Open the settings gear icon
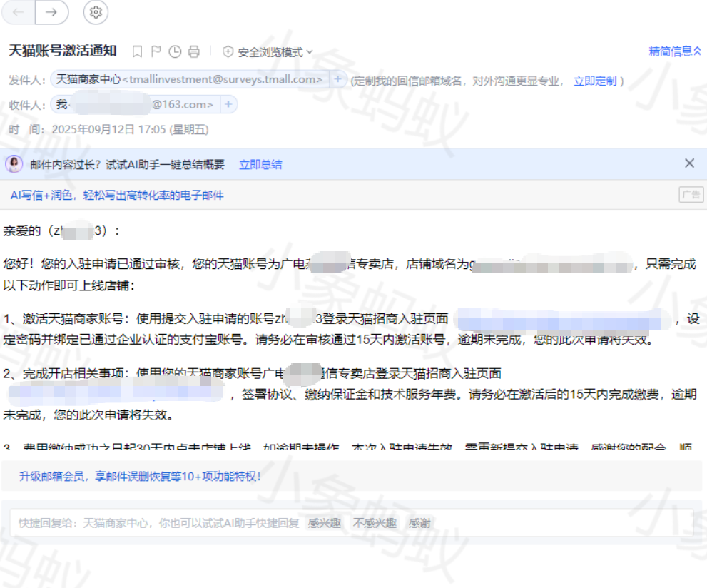The height and width of the screenshot is (588, 707). pyautogui.click(x=96, y=12)
